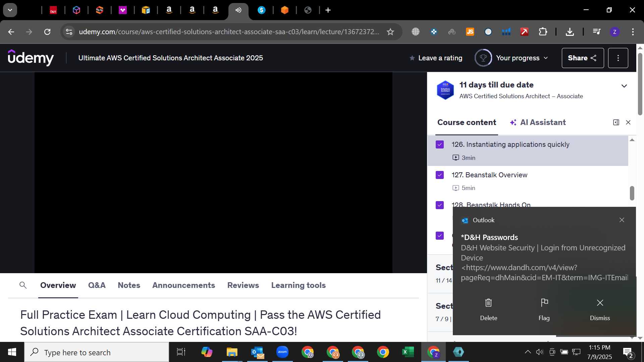This screenshot has width=644, height=362.
Task: Show hidden system tray icons
Action: (x=528, y=352)
